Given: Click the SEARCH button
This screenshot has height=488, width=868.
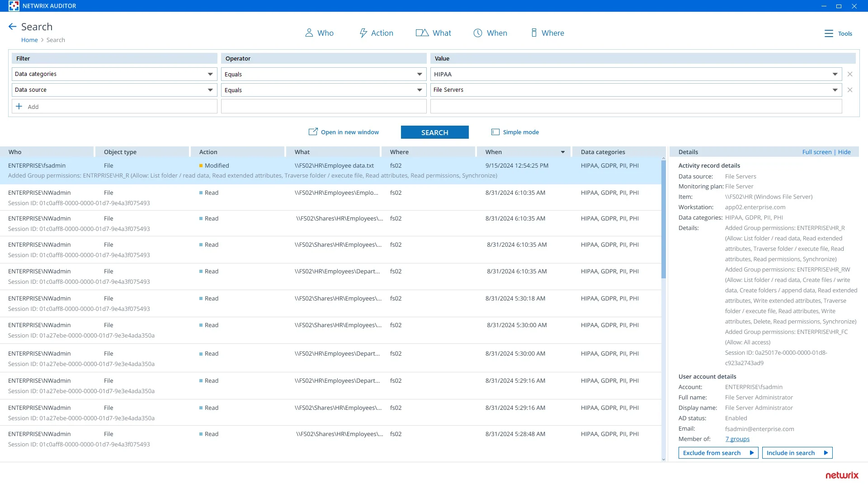Looking at the screenshot, I should point(435,132).
